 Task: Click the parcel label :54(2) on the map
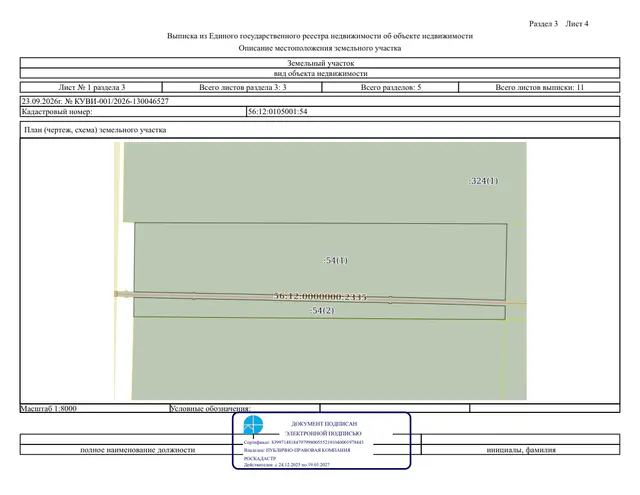pyautogui.click(x=322, y=311)
